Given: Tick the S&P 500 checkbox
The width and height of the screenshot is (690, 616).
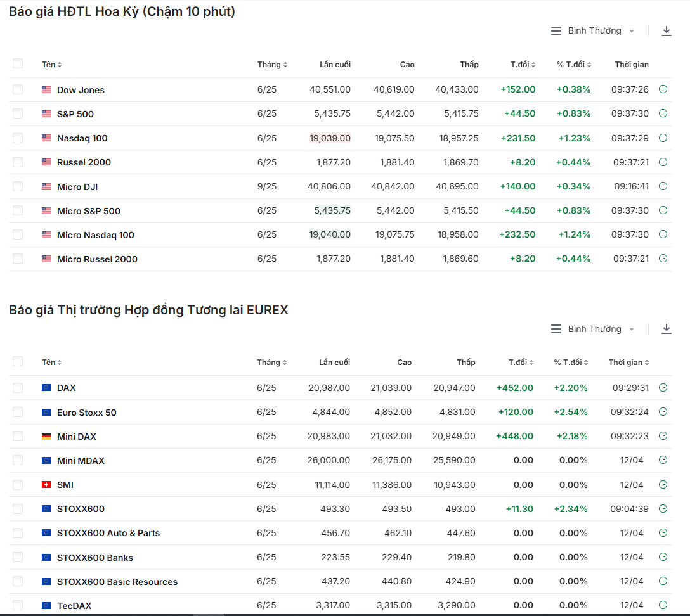Looking at the screenshot, I should point(18,114).
